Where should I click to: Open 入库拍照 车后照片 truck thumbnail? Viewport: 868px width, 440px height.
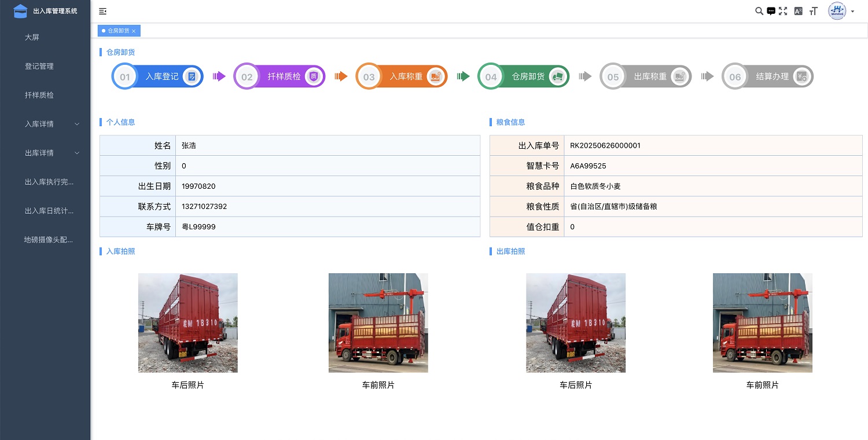(x=187, y=322)
